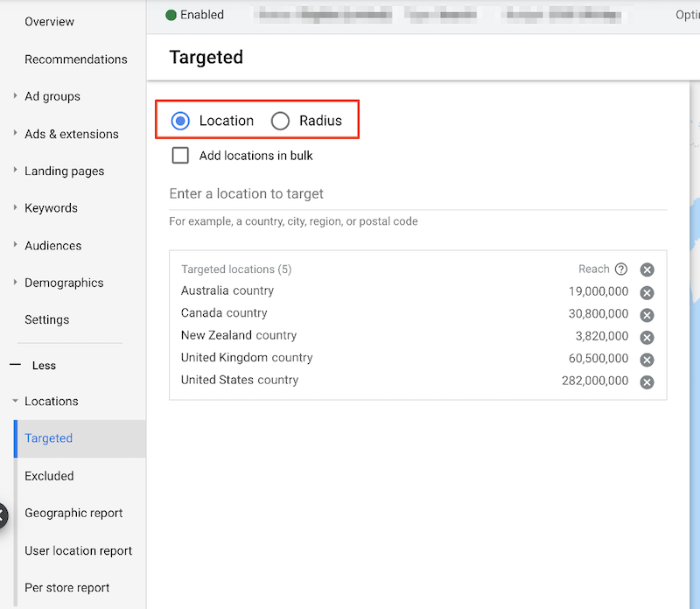Remove New Zealand from targeted locations
This screenshot has width=700, height=609.
point(647,337)
